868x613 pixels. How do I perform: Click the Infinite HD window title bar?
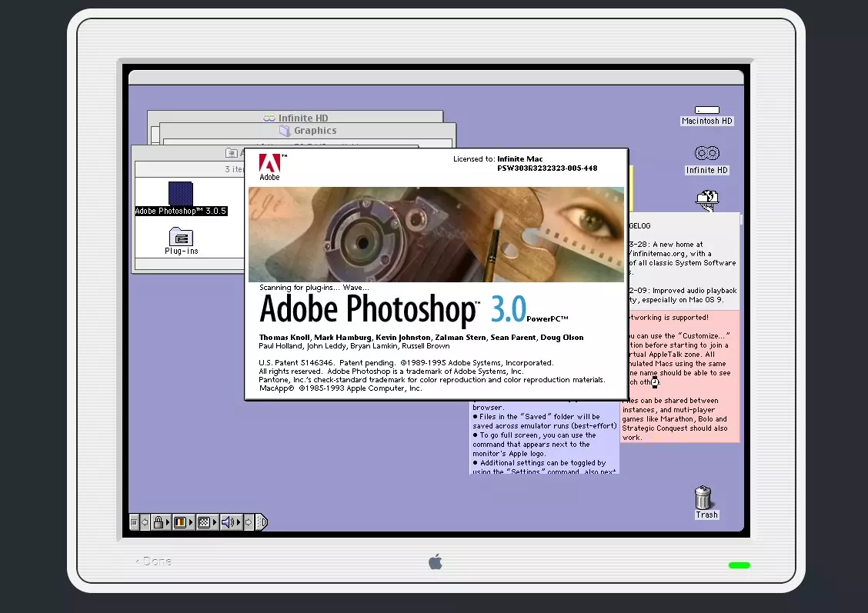pyautogui.click(x=295, y=117)
